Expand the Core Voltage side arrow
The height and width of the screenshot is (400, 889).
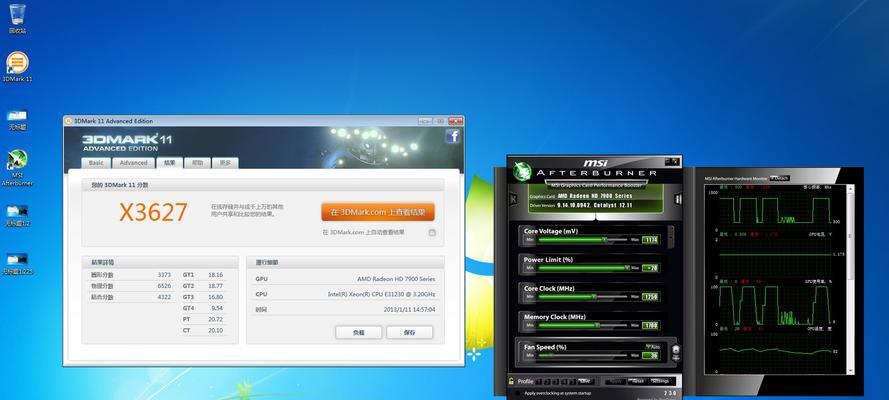pyautogui.click(x=671, y=236)
